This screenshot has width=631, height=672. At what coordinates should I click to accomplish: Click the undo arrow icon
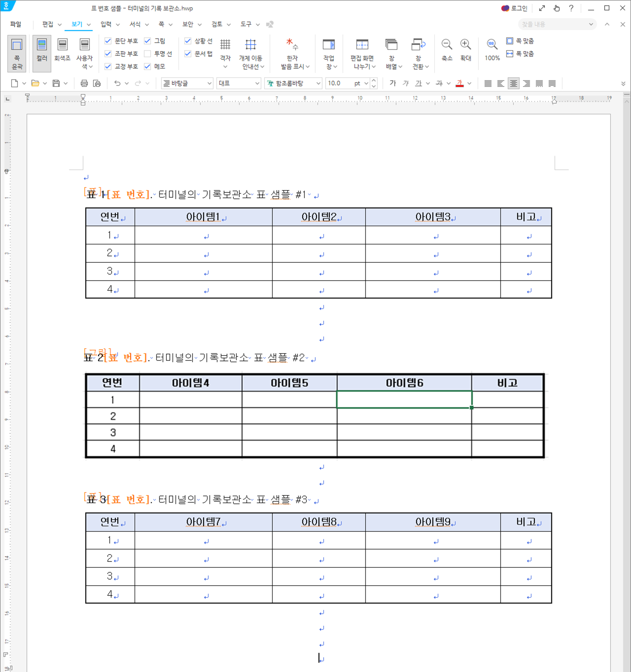[x=117, y=83]
